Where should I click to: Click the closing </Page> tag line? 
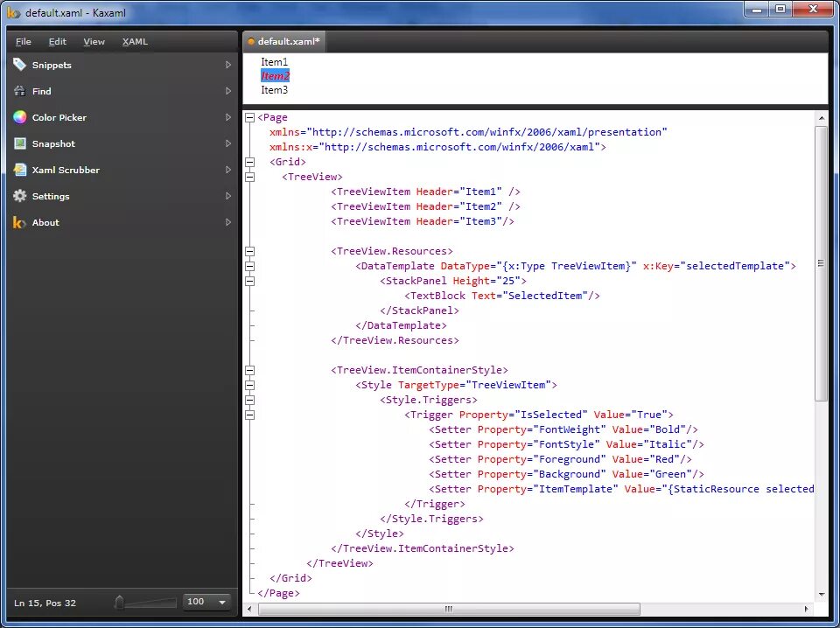point(278,593)
